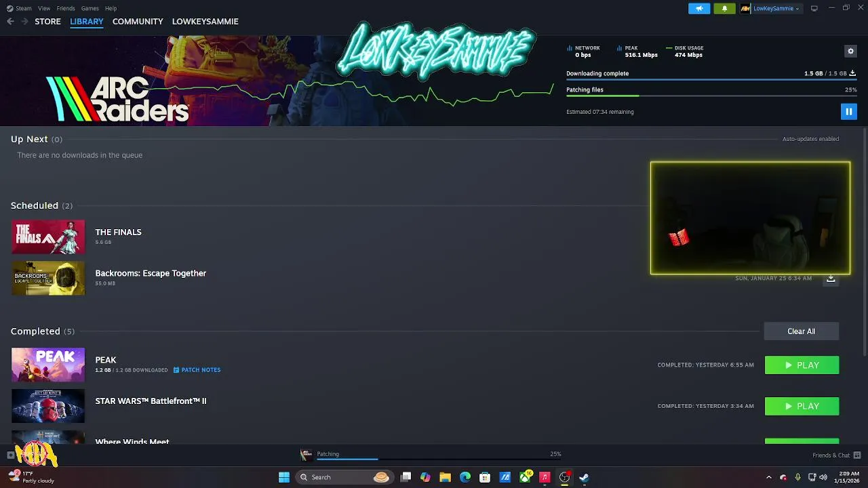Select Where Winds Meet title

pos(132,442)
